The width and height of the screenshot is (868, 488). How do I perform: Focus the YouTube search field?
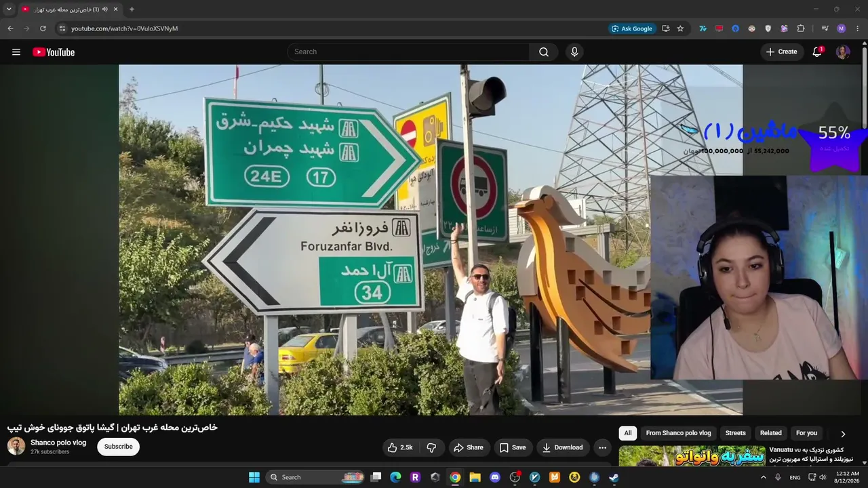[409, 52]
